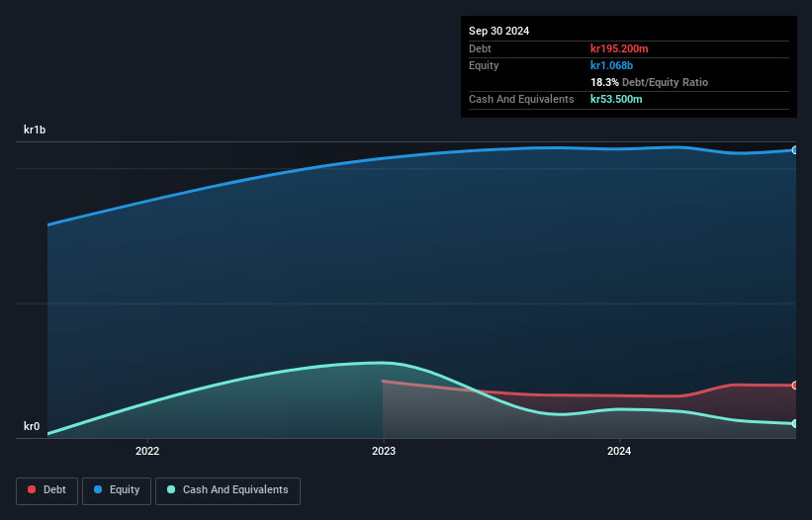Click the red Debt legend dot

[x=32, y=489]
